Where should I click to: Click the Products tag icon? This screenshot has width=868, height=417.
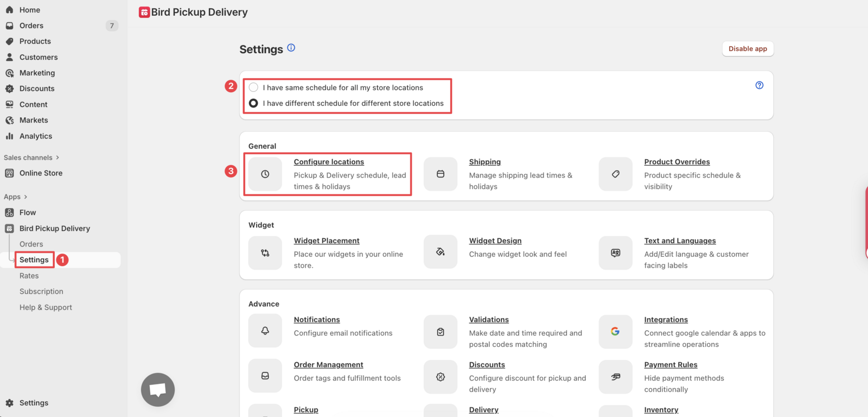pyautogui.click(x=9, y=41)
